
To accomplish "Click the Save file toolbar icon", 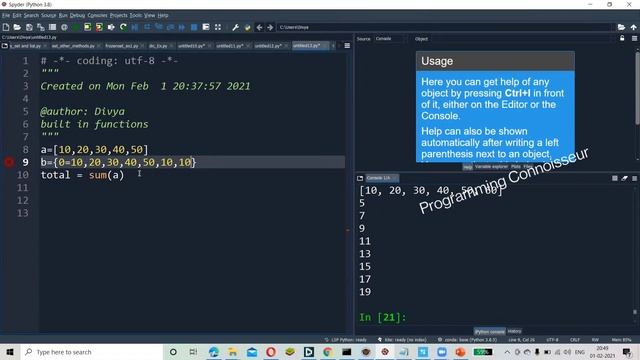I will 29,27.
